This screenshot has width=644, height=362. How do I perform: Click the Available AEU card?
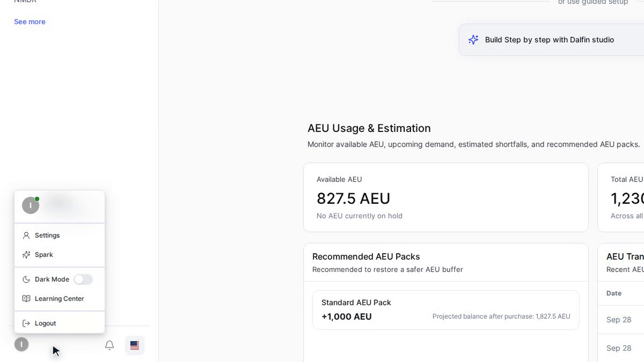pos(446,197)
